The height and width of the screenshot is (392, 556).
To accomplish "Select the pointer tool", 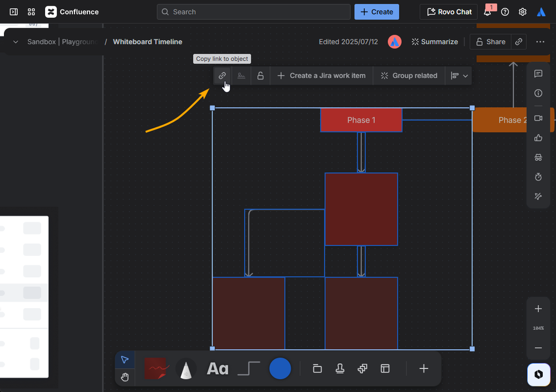I will coord(125,360).
